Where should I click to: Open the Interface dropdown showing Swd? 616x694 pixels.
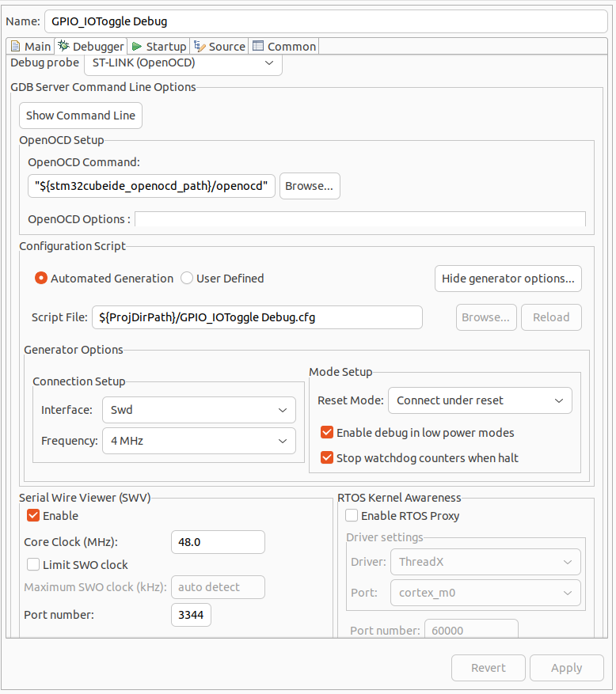point(199,410)
